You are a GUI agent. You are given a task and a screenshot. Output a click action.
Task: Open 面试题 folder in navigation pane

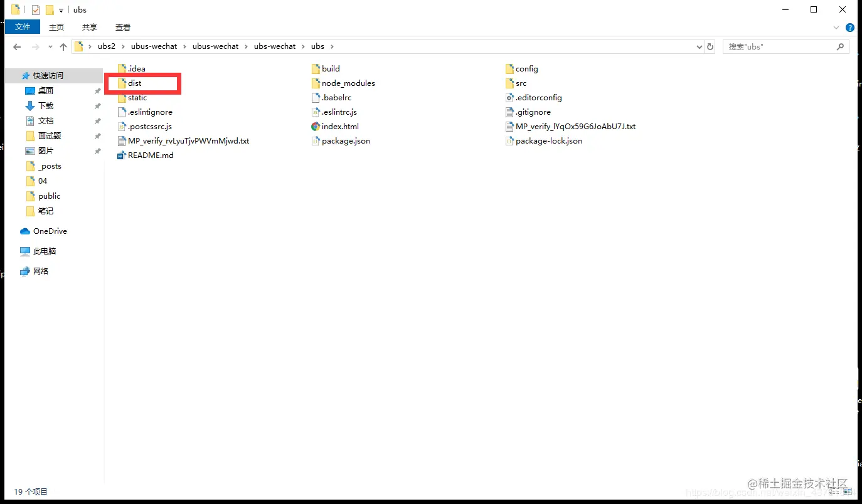50,135
